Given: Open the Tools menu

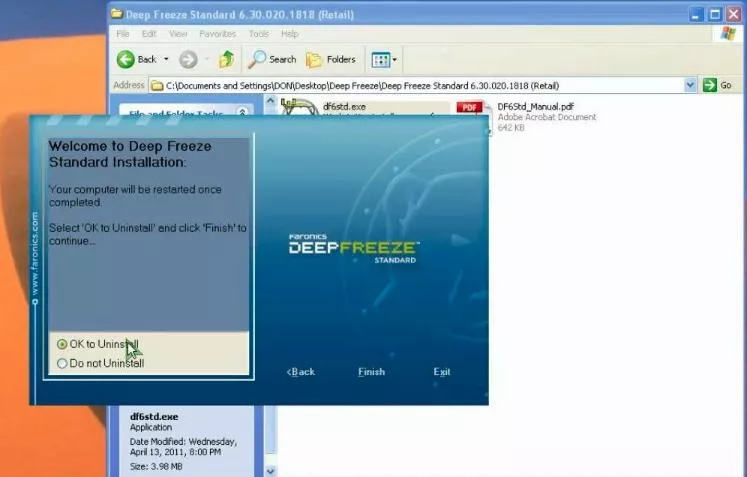Looking at the screenshot, I should pos(259,34).
